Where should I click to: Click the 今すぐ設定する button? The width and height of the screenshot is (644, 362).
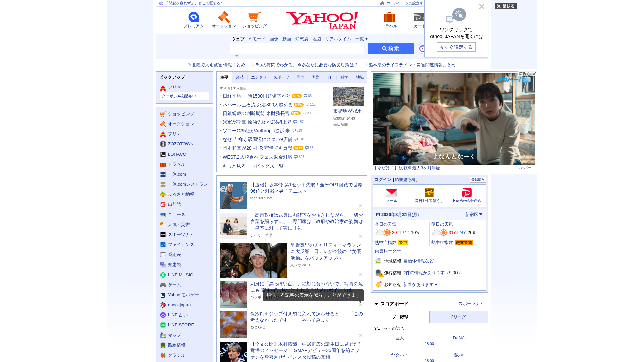pyautogui.click(x=456, y=47)
